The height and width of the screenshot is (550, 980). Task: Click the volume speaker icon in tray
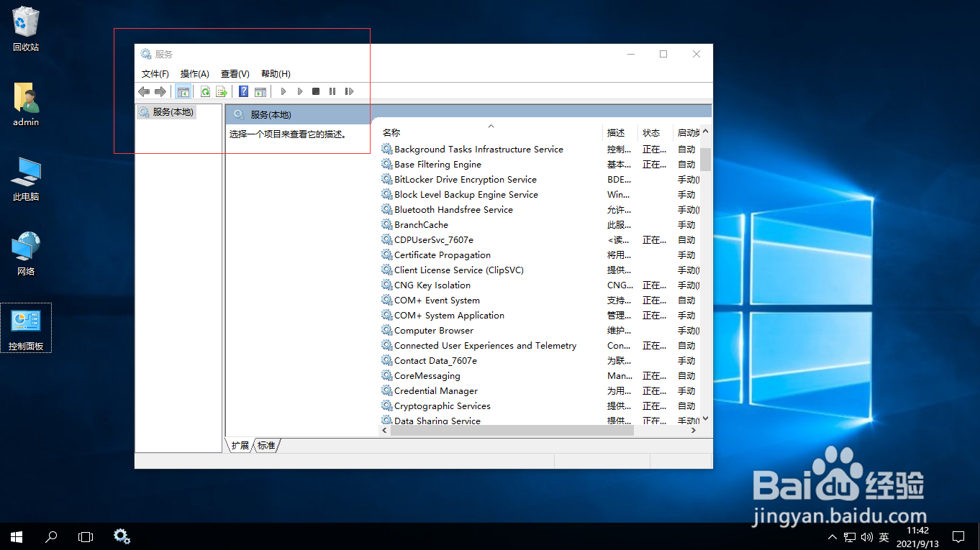pos(866,537)
